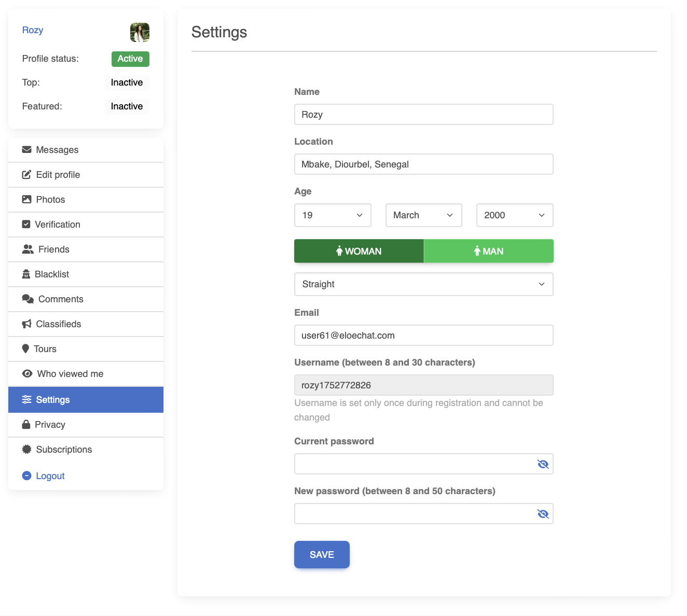This screenshot has height=616, width=687.
Task: Click the Settings page heading
Action: [219, 32]
